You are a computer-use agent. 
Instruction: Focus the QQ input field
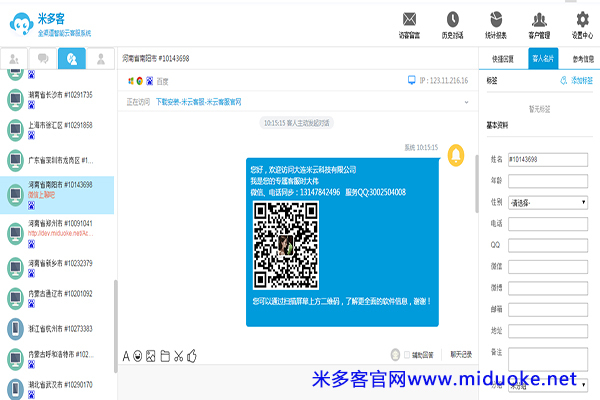coord(548,245)
